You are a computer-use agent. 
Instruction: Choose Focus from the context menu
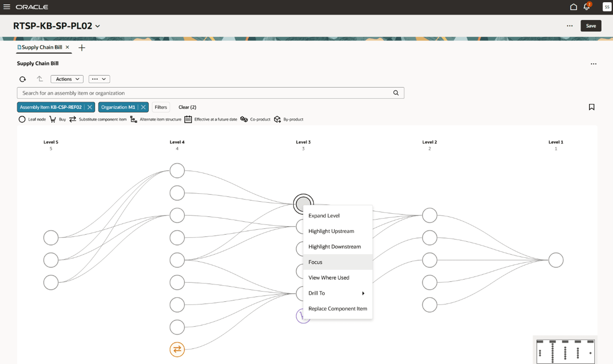(315, 262)
